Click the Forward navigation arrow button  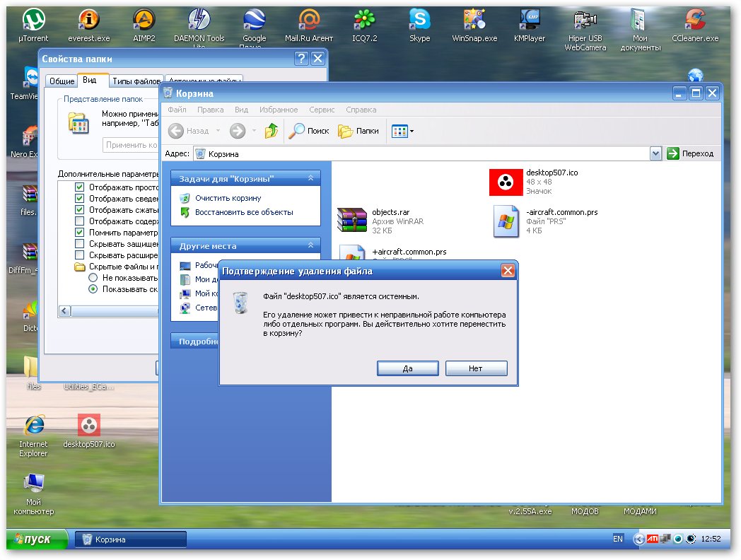[238, 131]
